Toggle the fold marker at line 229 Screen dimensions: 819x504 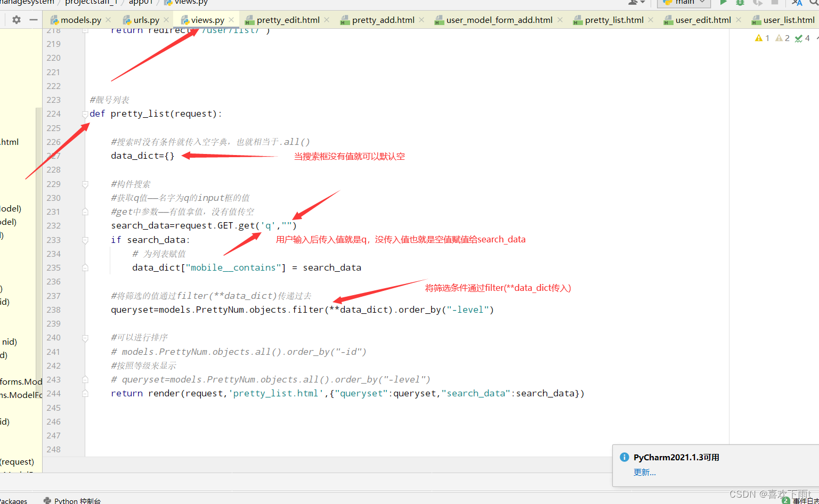pyautogui.click(x=85, y=184)
